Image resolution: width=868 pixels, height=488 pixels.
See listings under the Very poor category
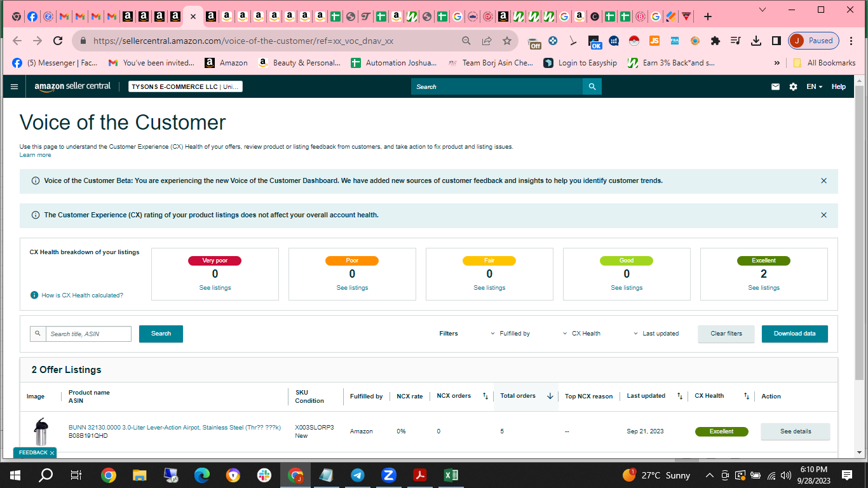click(x=215, y=288)
